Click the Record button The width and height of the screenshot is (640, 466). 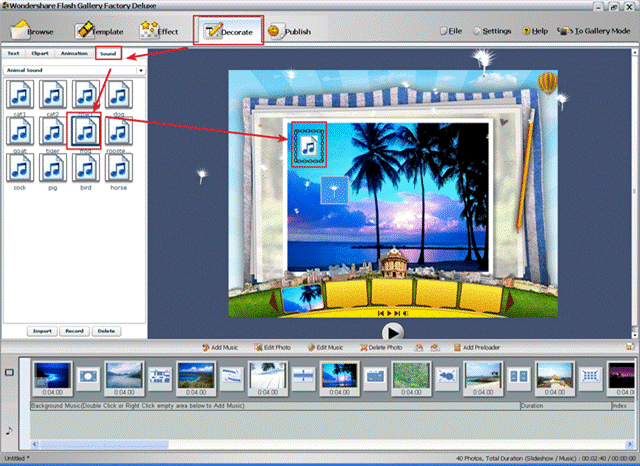74,331
